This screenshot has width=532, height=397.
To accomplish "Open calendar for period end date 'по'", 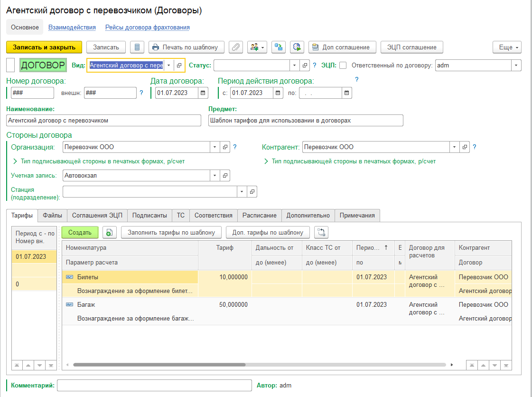I will pos(347,93).
